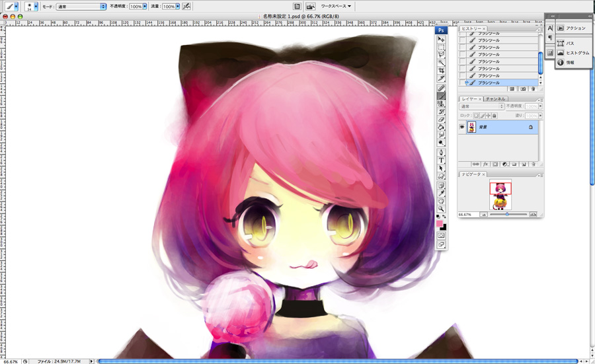Toggle lock position
Image resolution: width=595 pixels, height=364 pixels.
[x=488, y=116]
